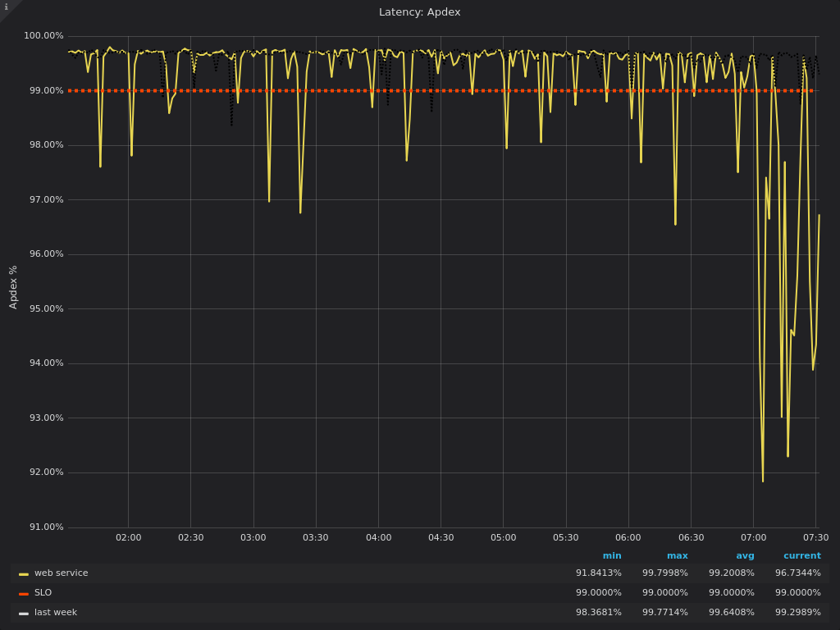
Task: Sort legend by max column header
Action: 677,555
